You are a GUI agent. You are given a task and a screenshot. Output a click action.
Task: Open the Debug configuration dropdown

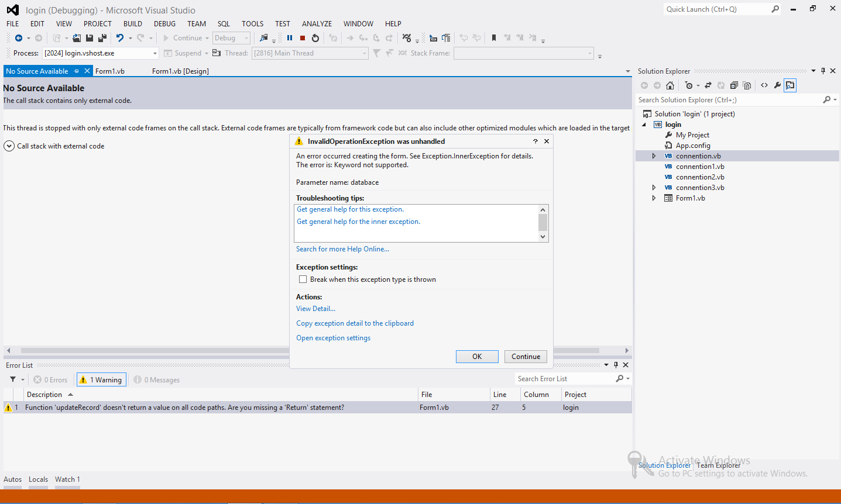click(246, 38)
